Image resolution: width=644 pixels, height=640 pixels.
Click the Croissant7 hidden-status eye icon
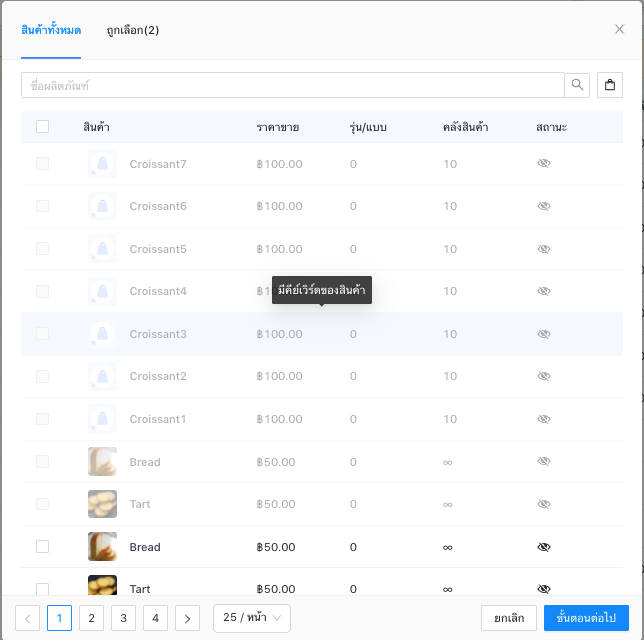544,163
